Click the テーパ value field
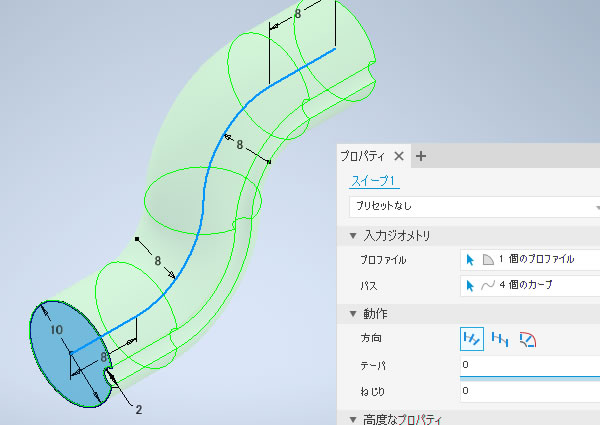The height and width of the screenshot is (425, 600). point(530,365)
